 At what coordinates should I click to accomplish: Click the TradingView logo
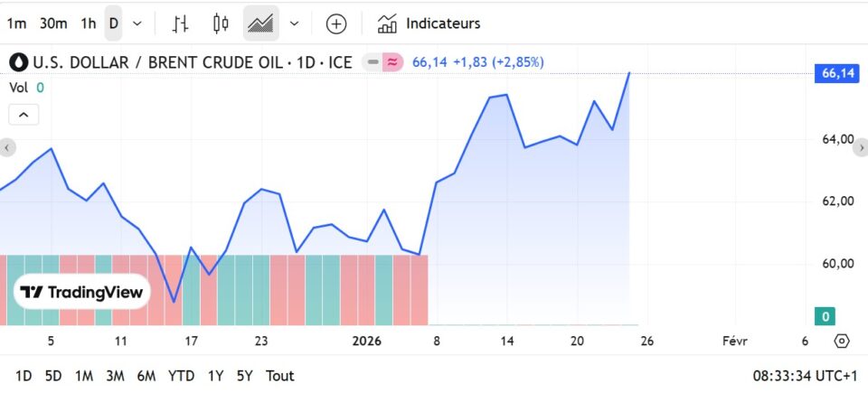[82, 292]
